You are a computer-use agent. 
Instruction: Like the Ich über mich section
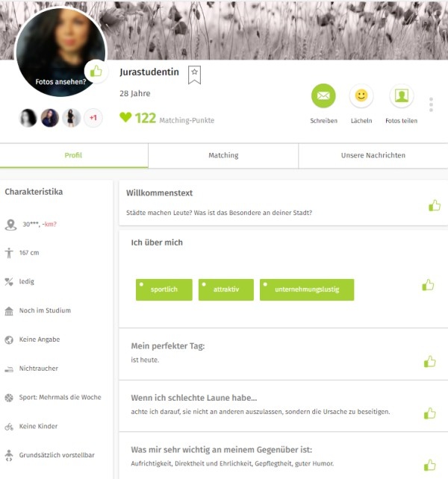click(x=428, y=285)
